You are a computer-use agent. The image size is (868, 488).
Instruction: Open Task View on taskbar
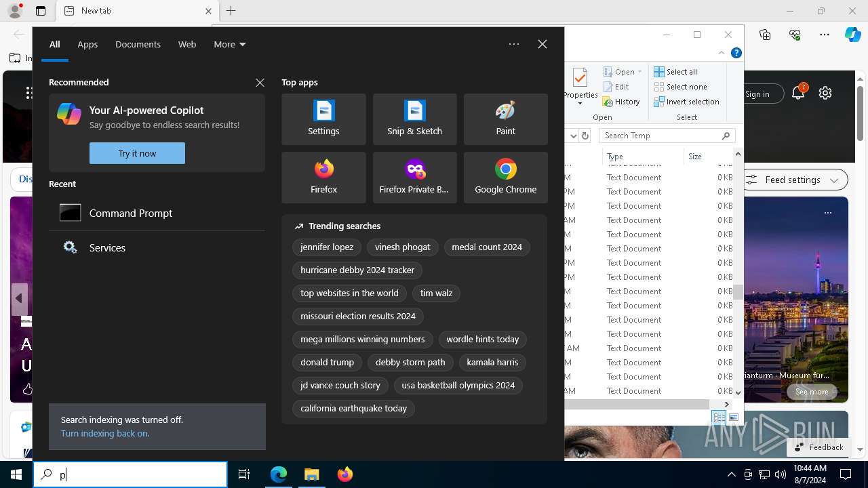click(x=244, y=474)
